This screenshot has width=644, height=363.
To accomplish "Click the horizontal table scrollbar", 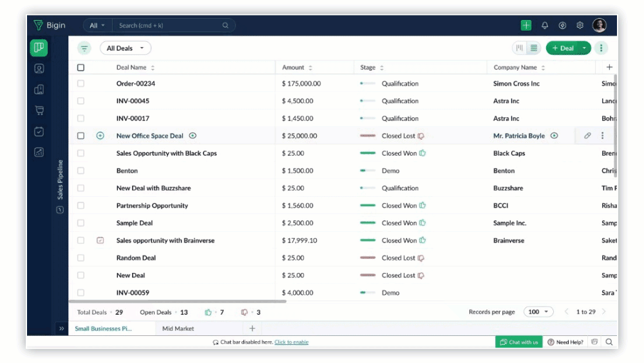I will pyautogui.click(x=178, y=301).
